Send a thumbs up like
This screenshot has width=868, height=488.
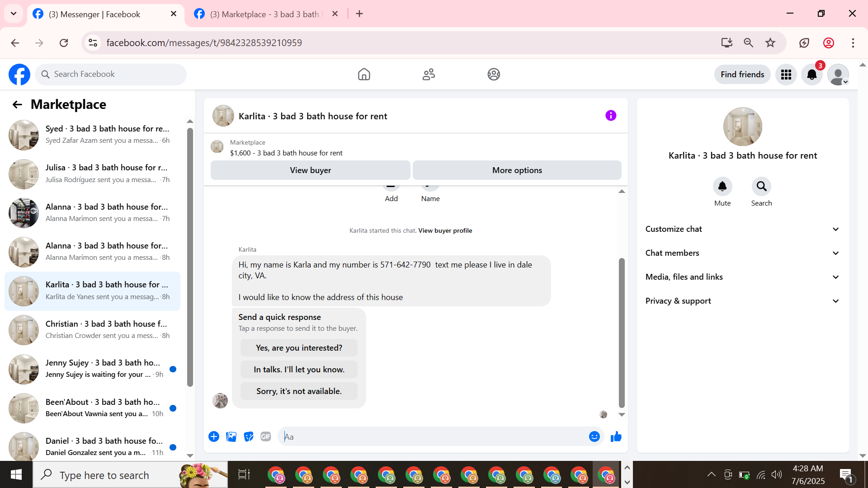(616, 436)
